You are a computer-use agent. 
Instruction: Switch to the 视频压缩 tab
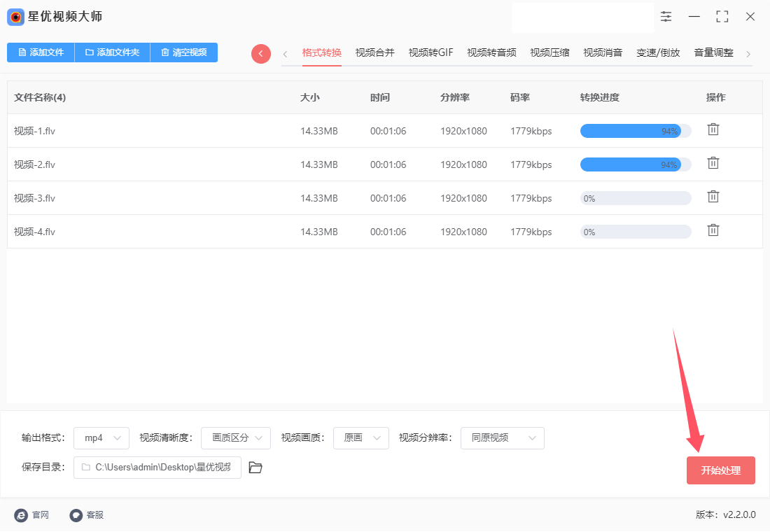550,52
